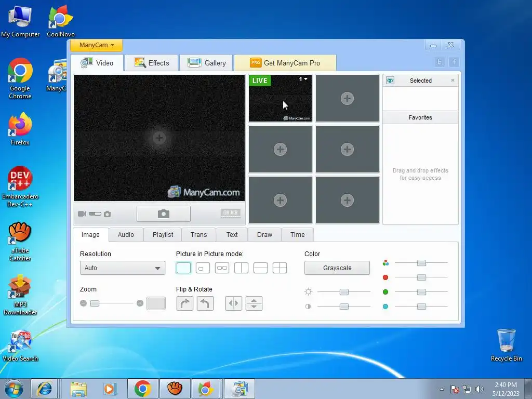Open the Gallery tab
The height and width of the screenshot is (399, 532).
click(x=206, y=63)
